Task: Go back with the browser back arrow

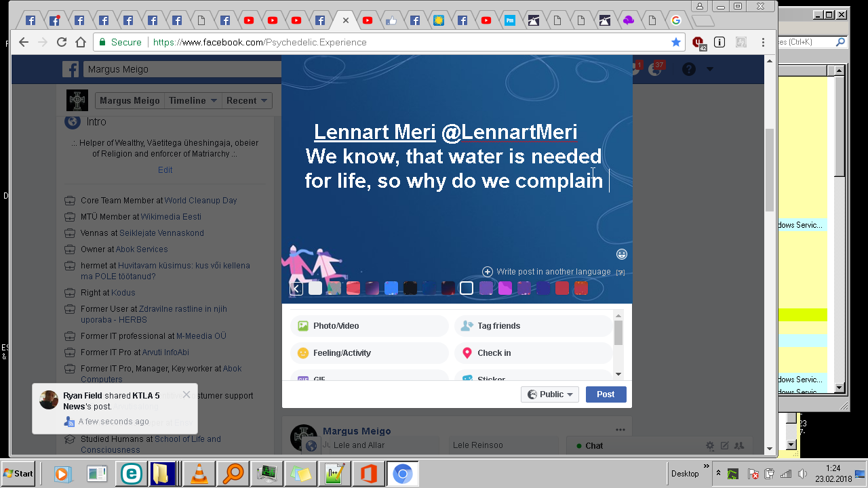Action: pyautogui.click(x=24, y=42)
